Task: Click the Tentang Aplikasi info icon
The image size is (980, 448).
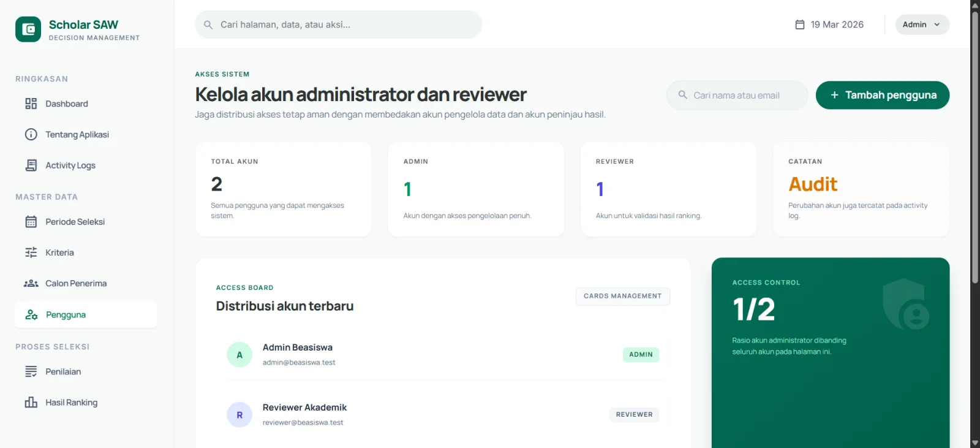Action: pos(31,134)
